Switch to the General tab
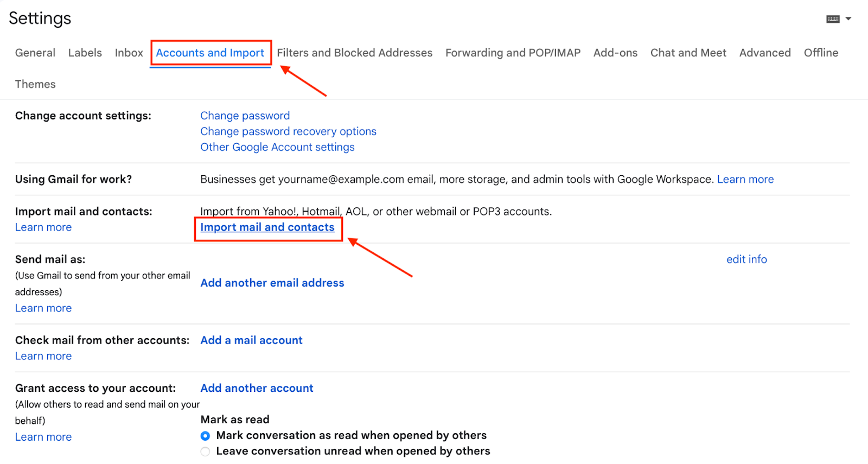Screen dimensions: 868x464 (35, 53)
